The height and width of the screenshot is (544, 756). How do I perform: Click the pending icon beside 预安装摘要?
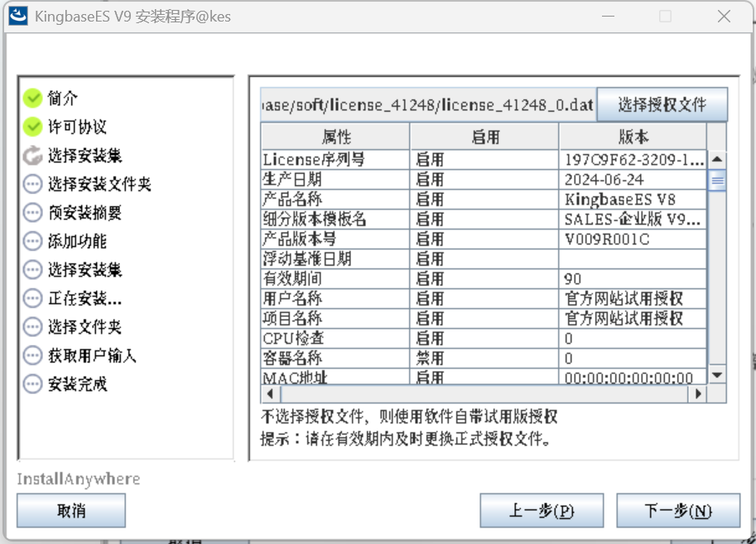coord(33,213)
